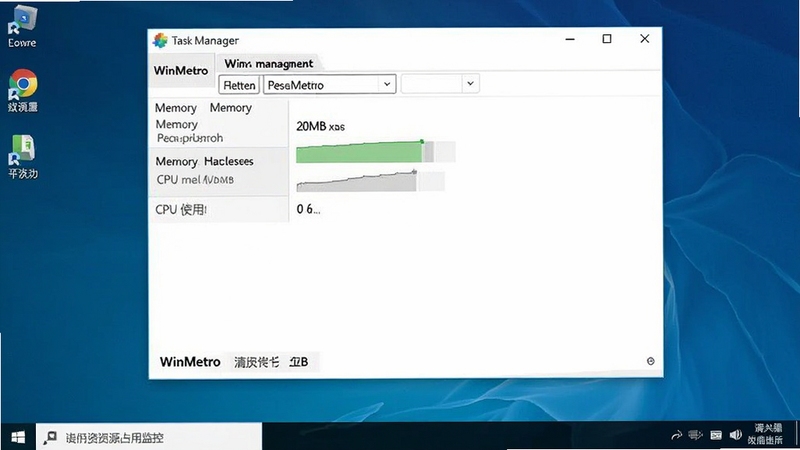Screen dimensions: 800x450
Task: Maximize the Task Manager window
Action: [607, 39]
